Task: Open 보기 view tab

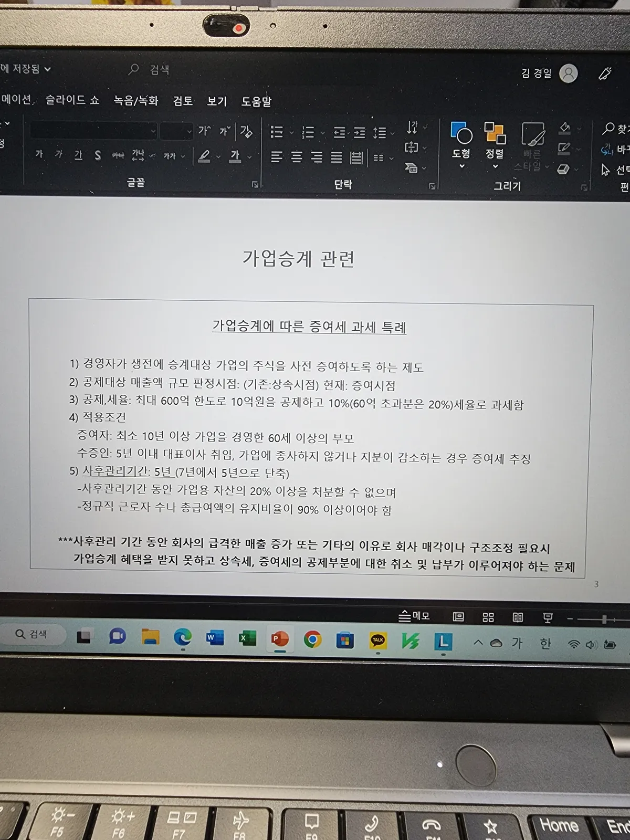Action: click(216, 101)
